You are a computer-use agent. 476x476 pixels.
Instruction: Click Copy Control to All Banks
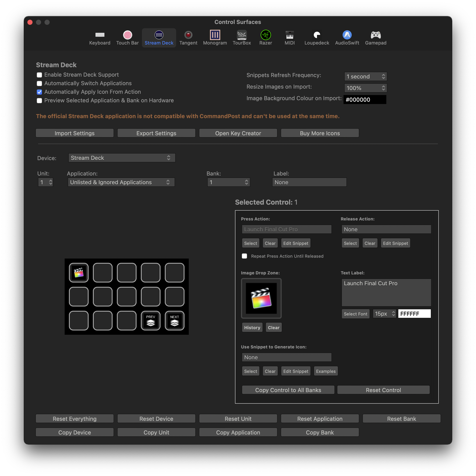point(288,390)
